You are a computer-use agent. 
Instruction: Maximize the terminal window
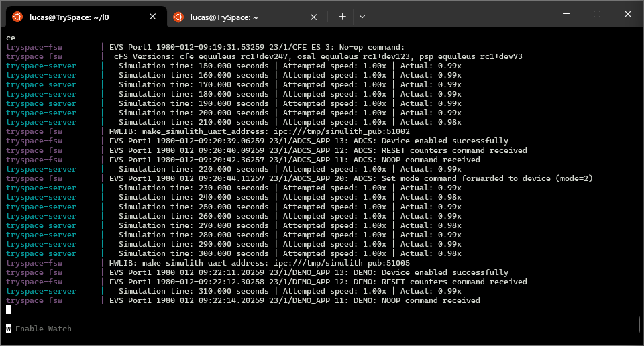[597, 14]
